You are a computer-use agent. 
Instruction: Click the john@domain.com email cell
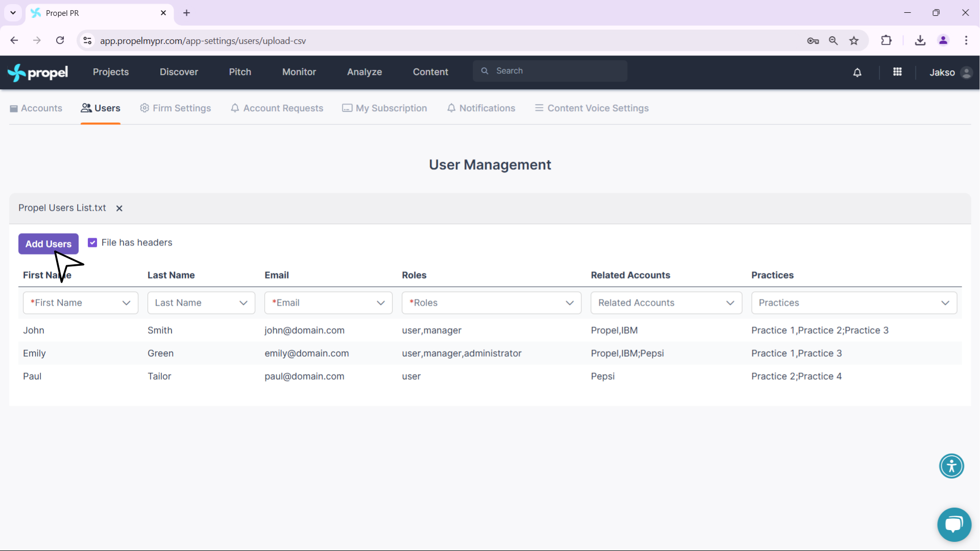click(304, 331)
